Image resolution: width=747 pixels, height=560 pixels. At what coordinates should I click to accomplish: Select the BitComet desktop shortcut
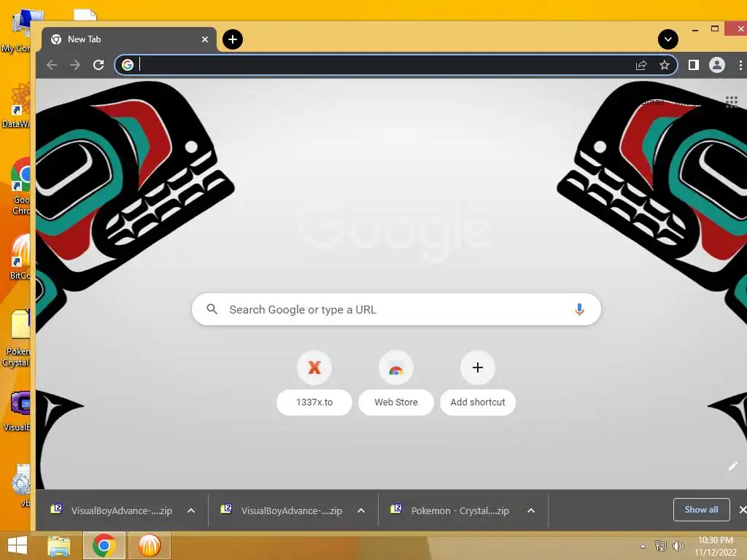click(20, 257)
